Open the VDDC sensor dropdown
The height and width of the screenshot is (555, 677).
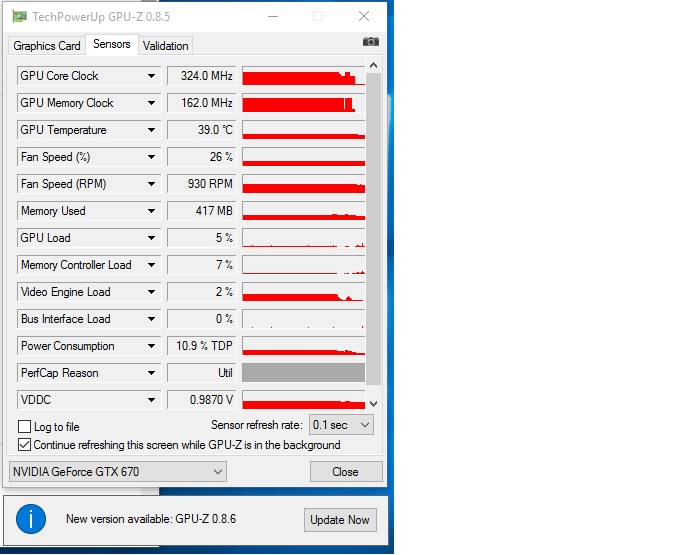pyautogui.click(x=89, y=400)
